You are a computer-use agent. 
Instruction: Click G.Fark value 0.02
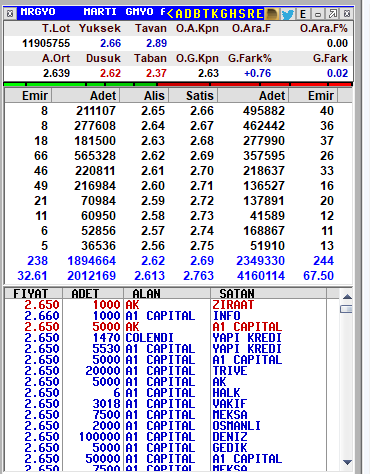(337, 73)
